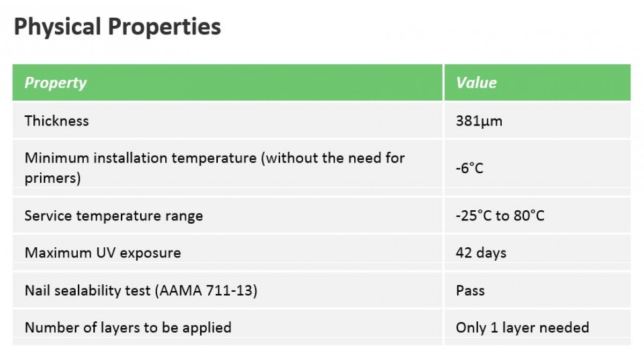The width and height of the screenshot is (644, 362).
Task: Select the Value column header
Action: coord(476,83)
